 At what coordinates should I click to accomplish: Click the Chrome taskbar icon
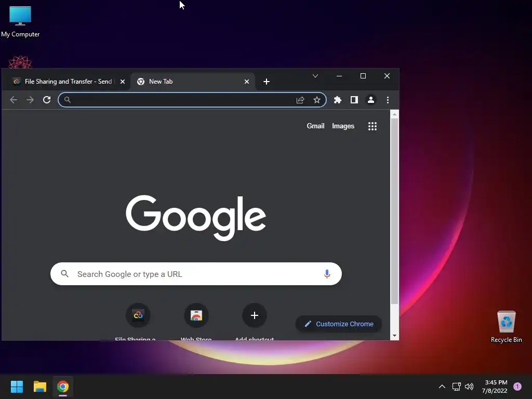[63, 387]
